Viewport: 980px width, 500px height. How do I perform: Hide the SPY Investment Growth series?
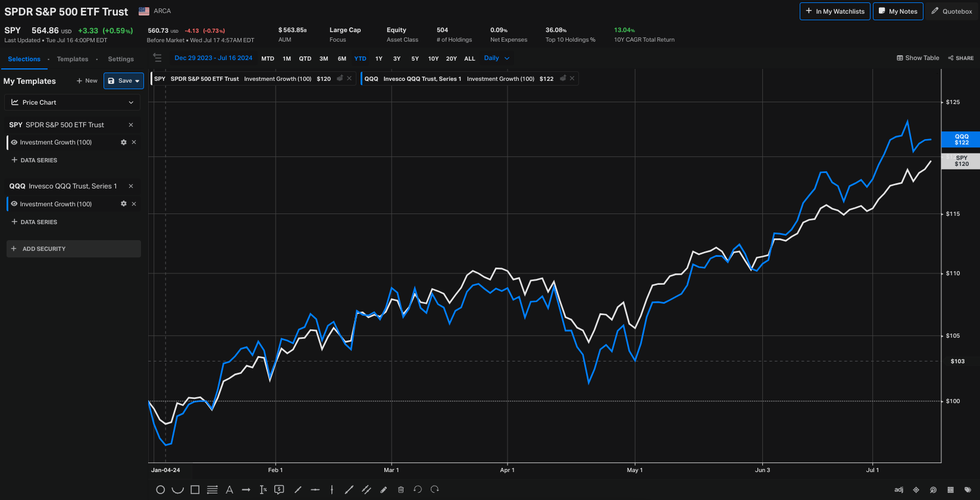[14, 143]
